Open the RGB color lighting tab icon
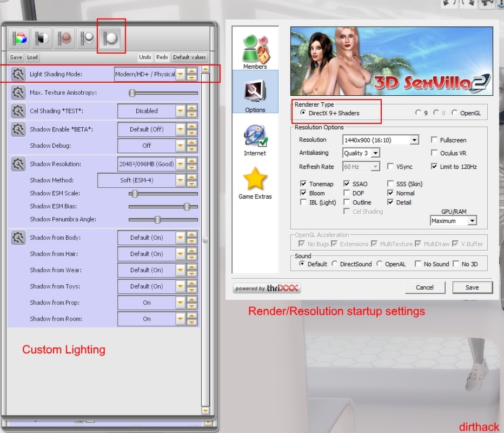 [x=19, y=38]
